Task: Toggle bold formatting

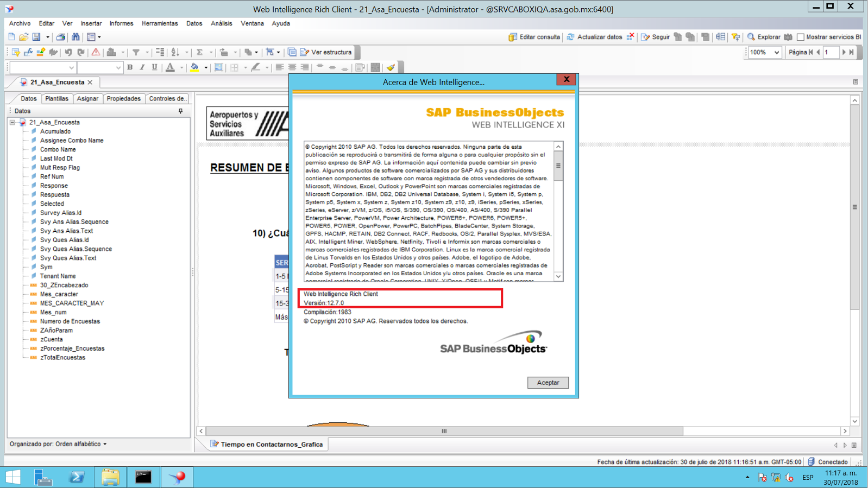Action: [130, 67]
